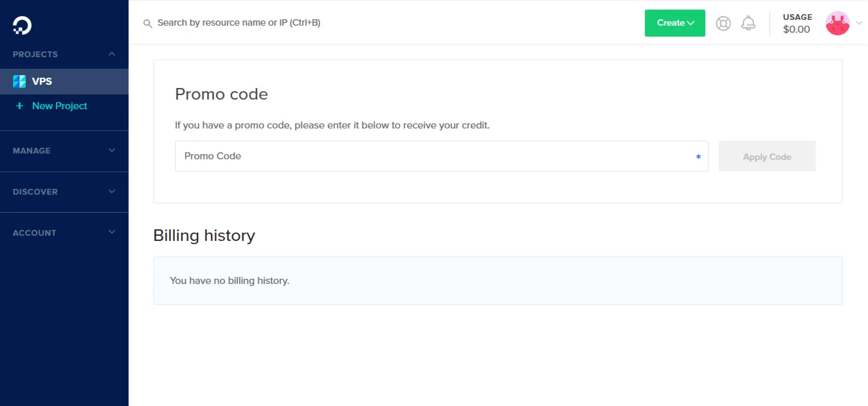Click the DISCOVER sidebar heading
This screenshot has height=406, width=868.
[x=35, y=192]
